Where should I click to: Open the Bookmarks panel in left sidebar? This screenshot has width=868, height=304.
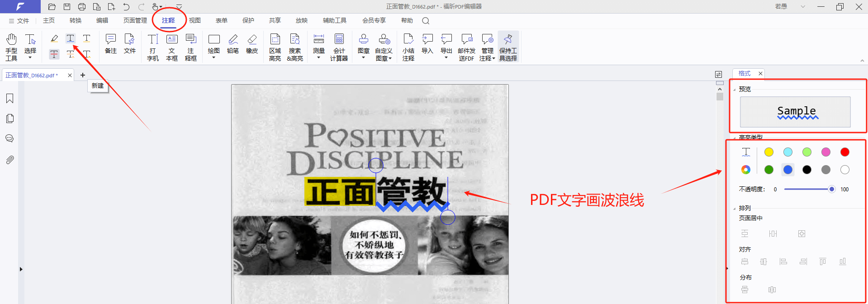pos(10,99)
